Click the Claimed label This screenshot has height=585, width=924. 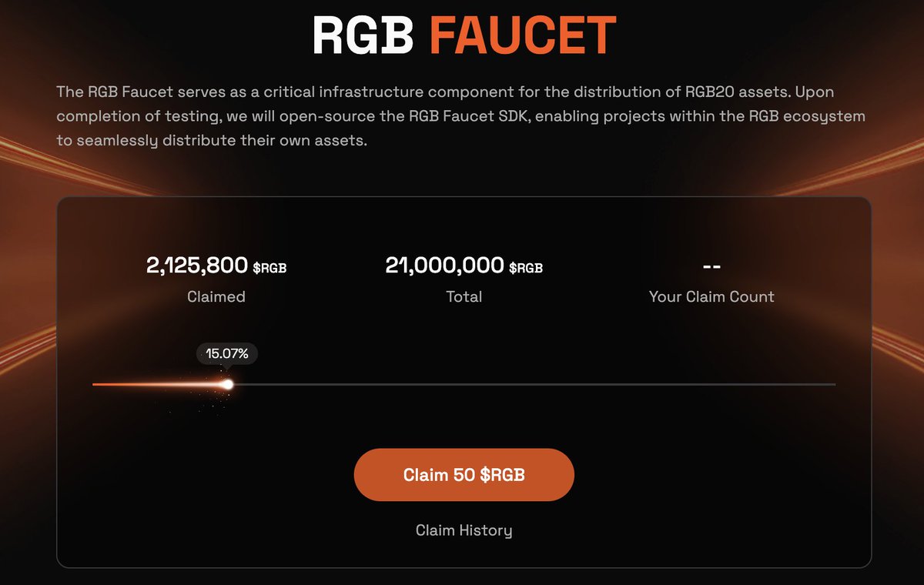pos(216,296)
